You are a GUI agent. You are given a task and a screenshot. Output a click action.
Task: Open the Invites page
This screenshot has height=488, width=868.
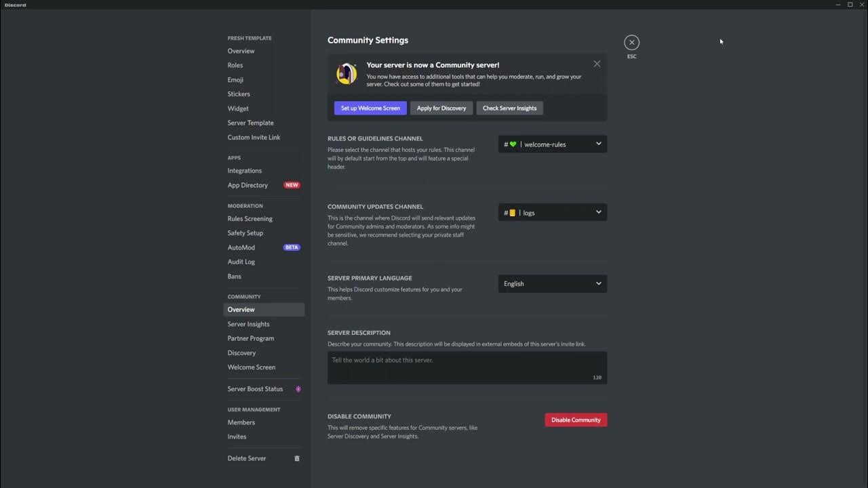click(264, 436)
